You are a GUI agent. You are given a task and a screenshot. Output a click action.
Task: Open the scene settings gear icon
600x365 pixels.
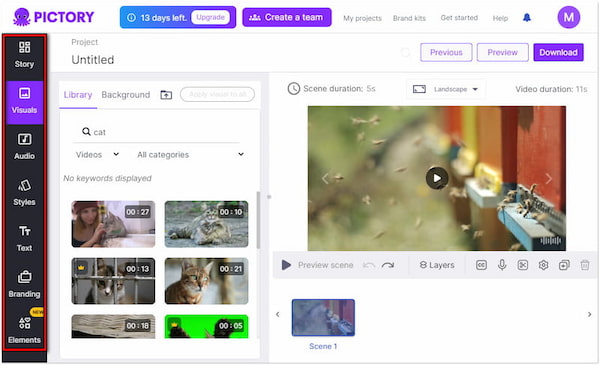(x=543, y=265)
